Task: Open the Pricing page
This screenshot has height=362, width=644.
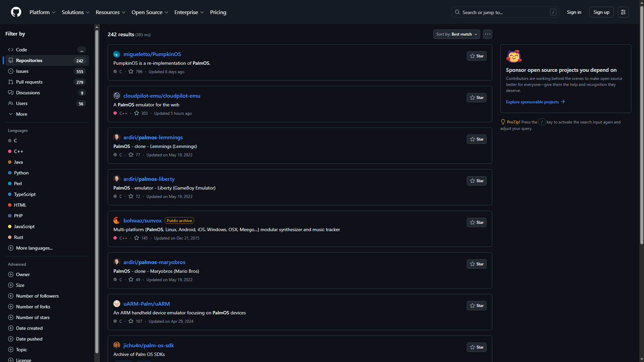Action: [x=218, y=12]
